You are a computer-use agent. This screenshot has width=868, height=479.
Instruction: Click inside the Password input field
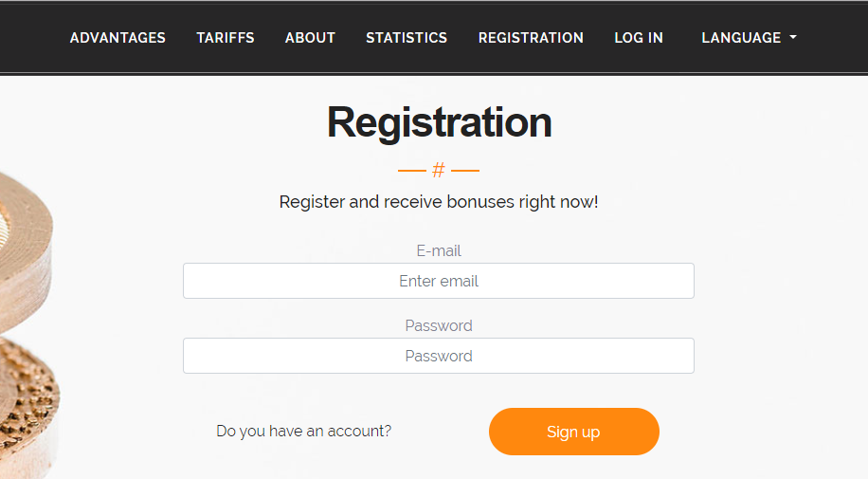click(438, 356)
